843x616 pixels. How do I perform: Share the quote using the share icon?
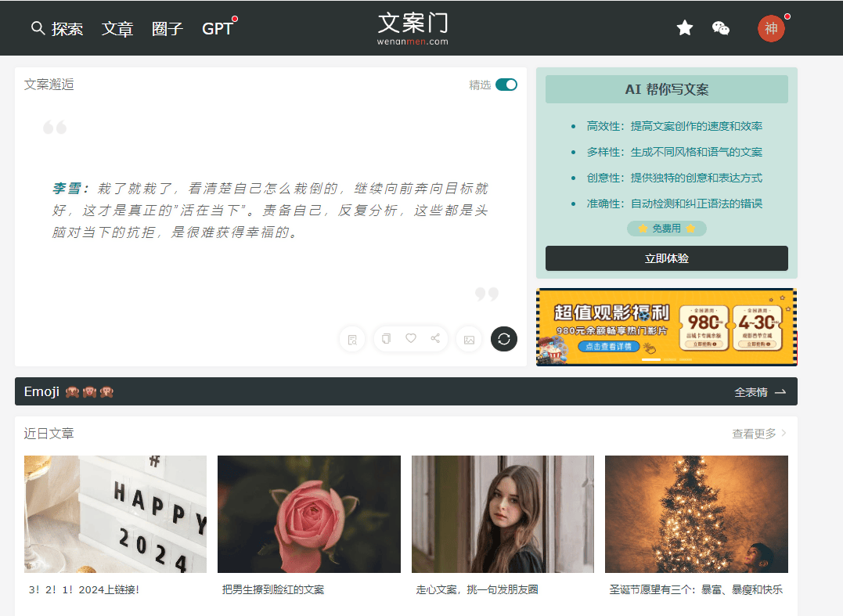pyautogui.click(x=435, y=338)
